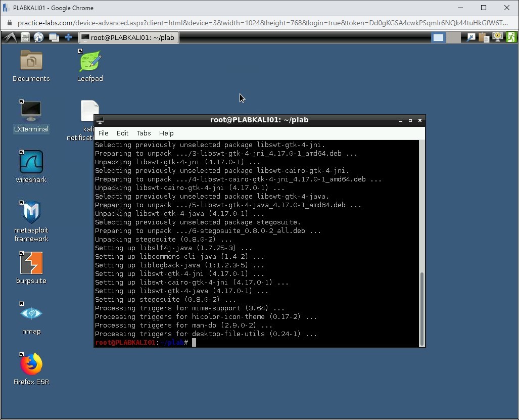Viewport: 519px width, 420px height.
Task: Open the Tabs menu in terminal
Action: pyautogui.click(x=144, y=133)
